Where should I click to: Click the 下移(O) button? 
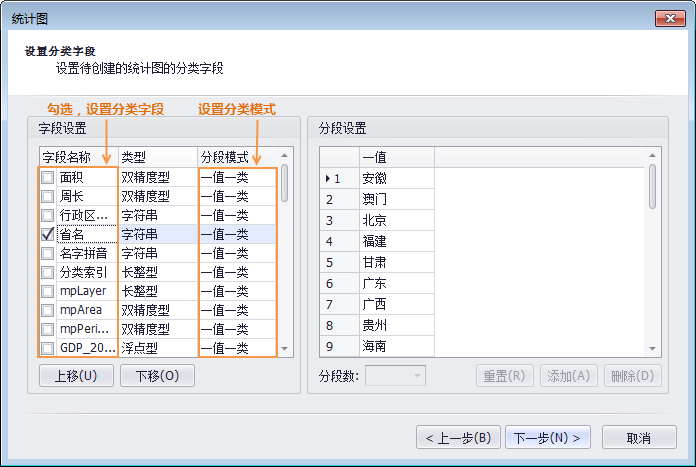(157, 376)
